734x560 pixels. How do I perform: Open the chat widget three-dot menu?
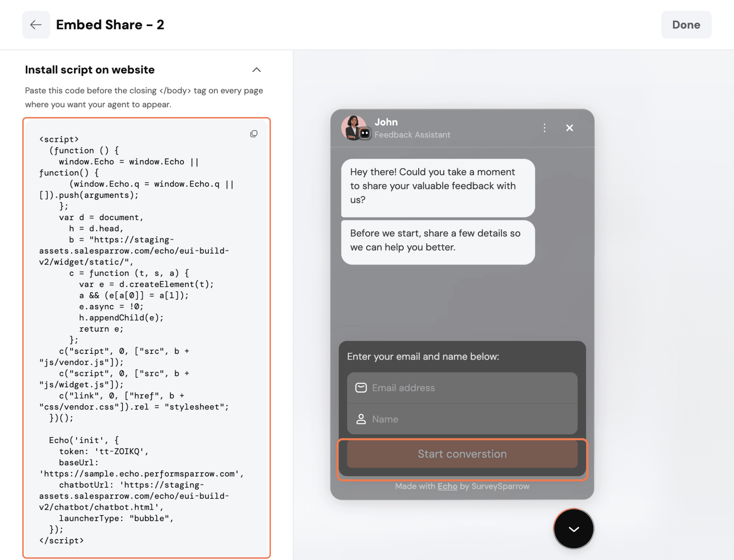(544, 128)
